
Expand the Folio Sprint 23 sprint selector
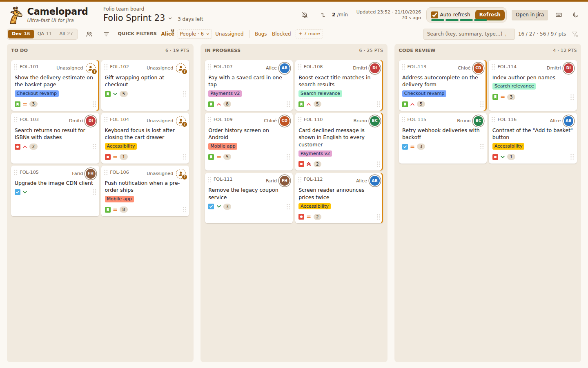138,18
